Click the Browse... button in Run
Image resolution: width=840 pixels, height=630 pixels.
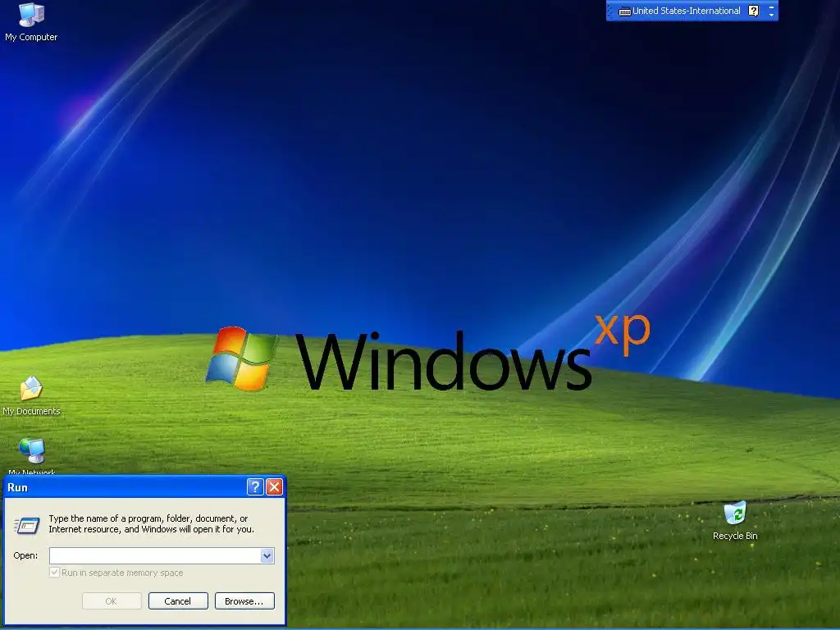[x=244, y=601]
